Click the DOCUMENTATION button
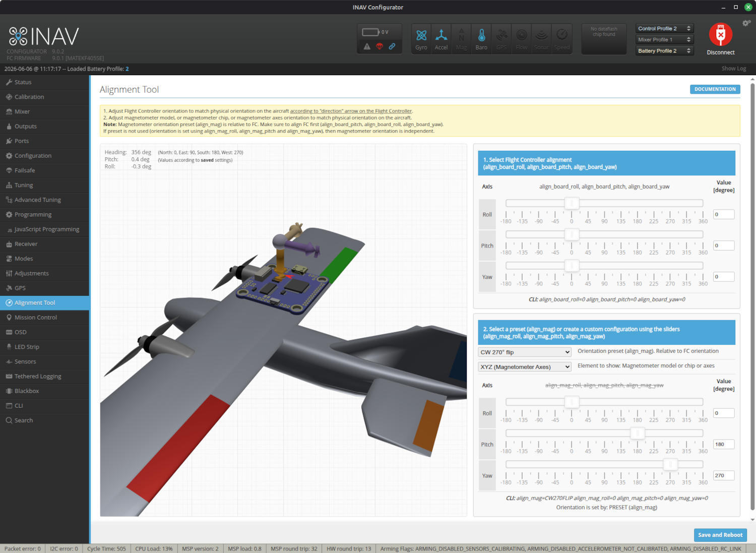 pyautogui.click(x=715, y=89)
